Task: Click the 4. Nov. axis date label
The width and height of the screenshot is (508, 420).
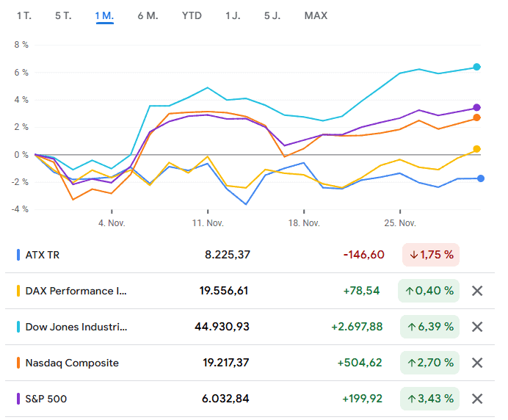Action: 112,223
